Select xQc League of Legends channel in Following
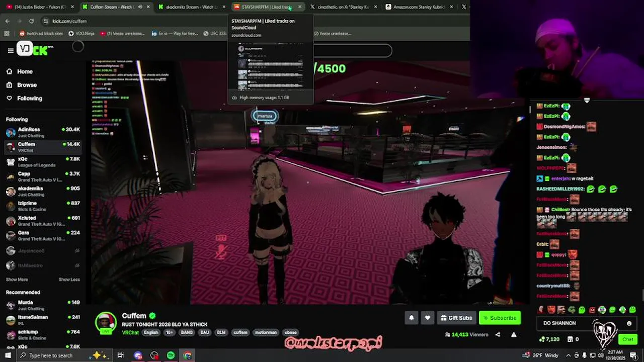Screen dimensions: 644x362 pos(43,162)
